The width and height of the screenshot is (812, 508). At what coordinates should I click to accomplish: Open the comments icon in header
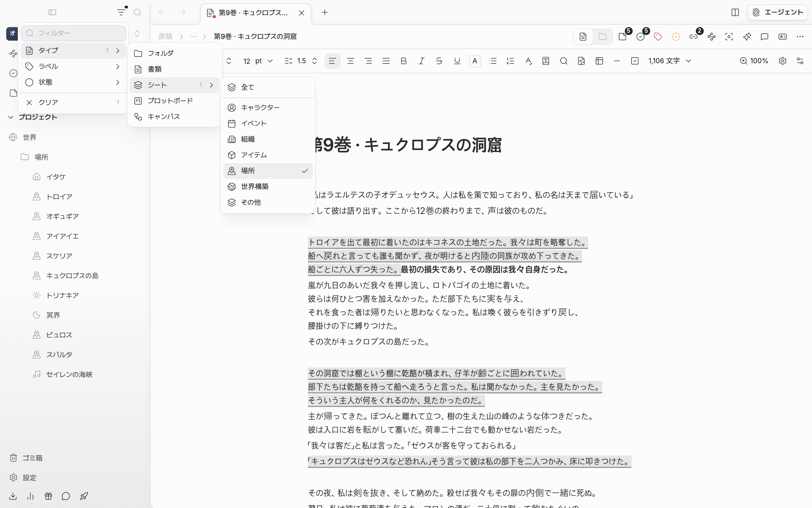[x=765, y=36]
